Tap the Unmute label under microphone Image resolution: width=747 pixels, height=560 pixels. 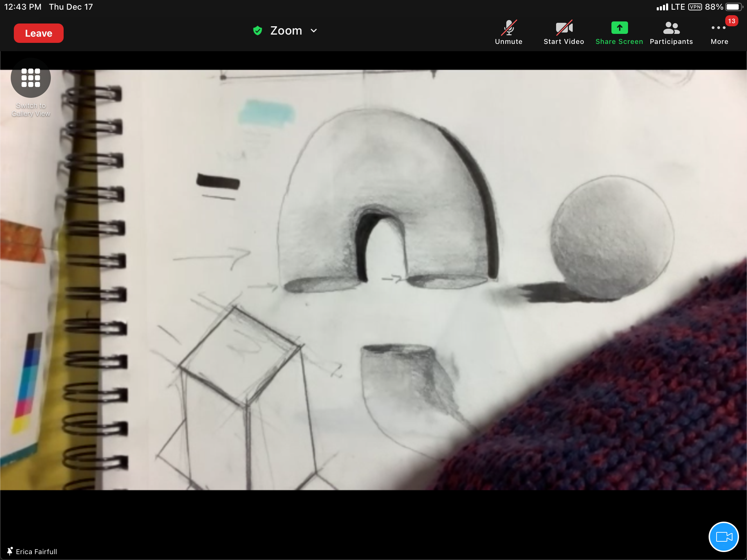coord(509,41)
